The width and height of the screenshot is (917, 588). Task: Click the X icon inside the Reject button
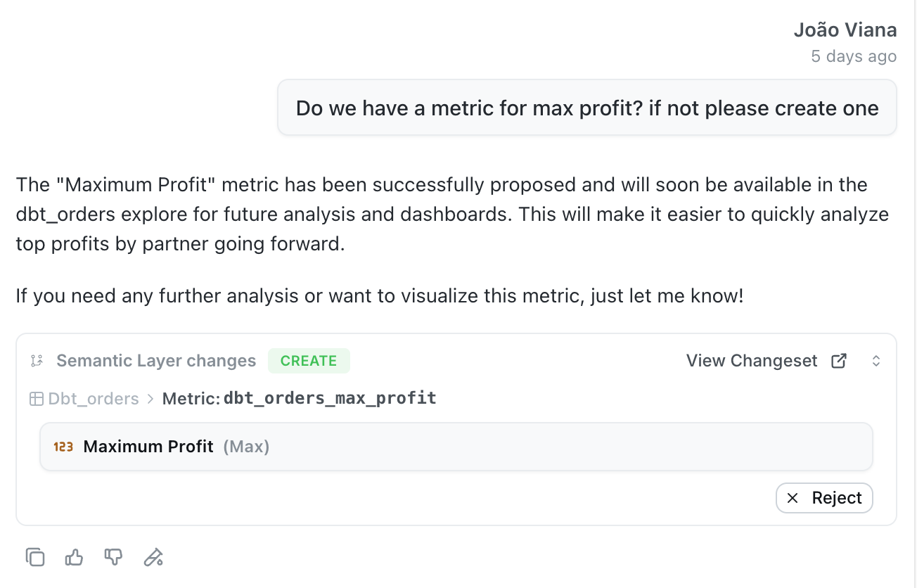[x=793, y=497]
